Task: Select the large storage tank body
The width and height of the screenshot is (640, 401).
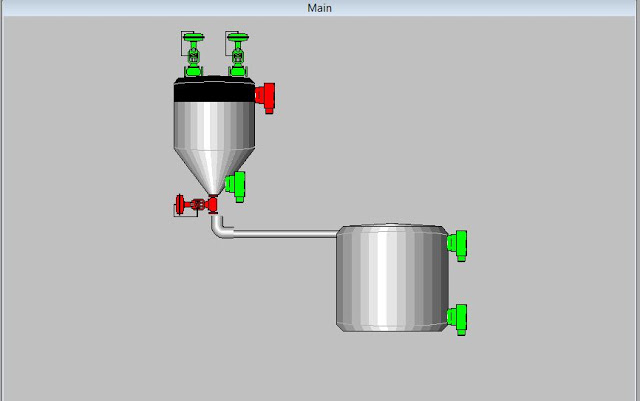Action: [x=392, y=280]
